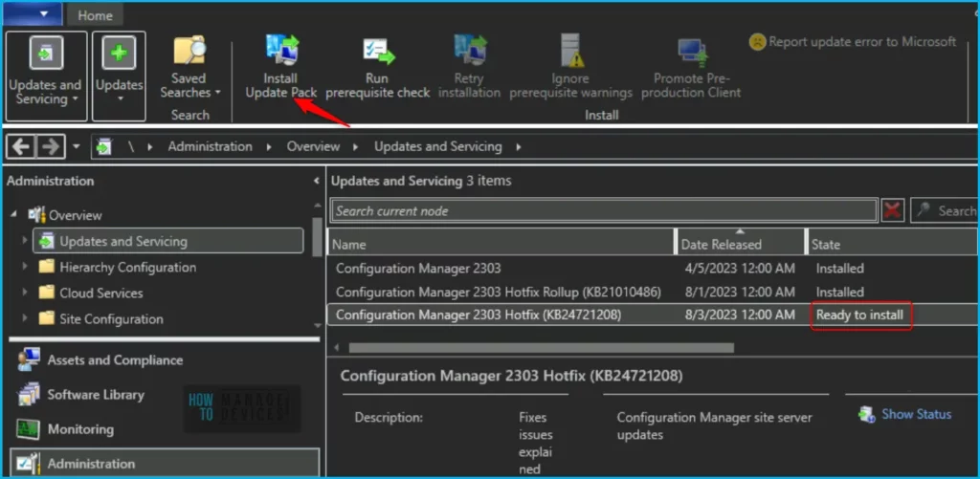This screenshot has width=980, height=479.
Task: Click the Cloud Services folder icon
Action: point(46,293)
